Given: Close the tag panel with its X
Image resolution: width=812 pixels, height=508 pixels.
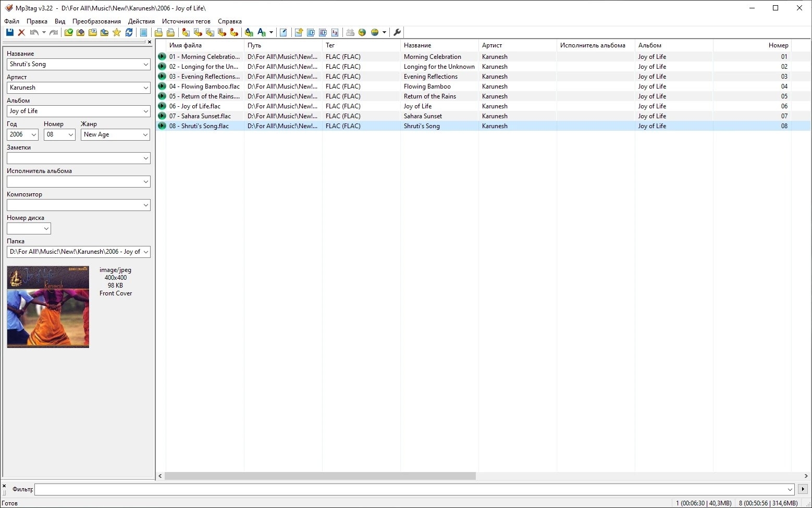Looking at the screenshot, I should point(150,42).
